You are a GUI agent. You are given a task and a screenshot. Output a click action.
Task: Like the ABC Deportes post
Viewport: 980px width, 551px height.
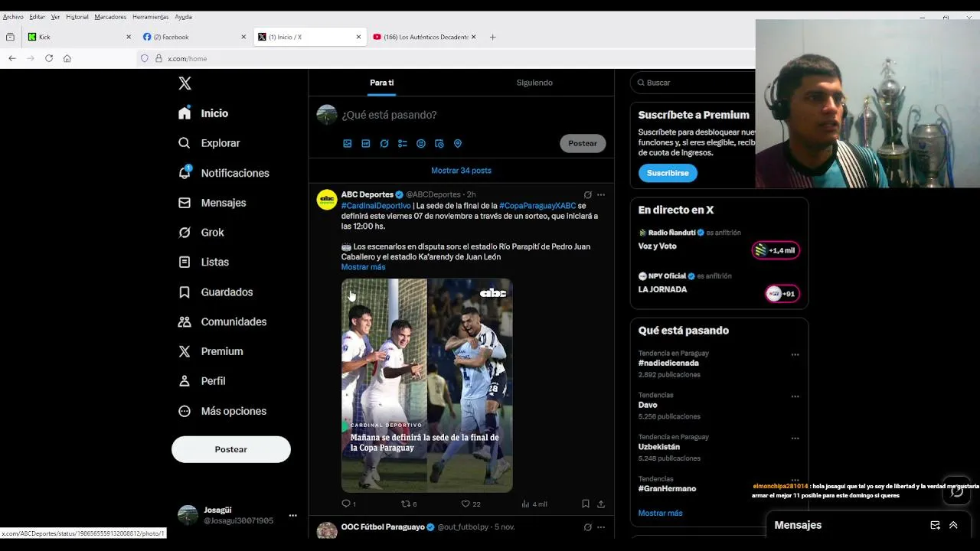coord(470,504)
